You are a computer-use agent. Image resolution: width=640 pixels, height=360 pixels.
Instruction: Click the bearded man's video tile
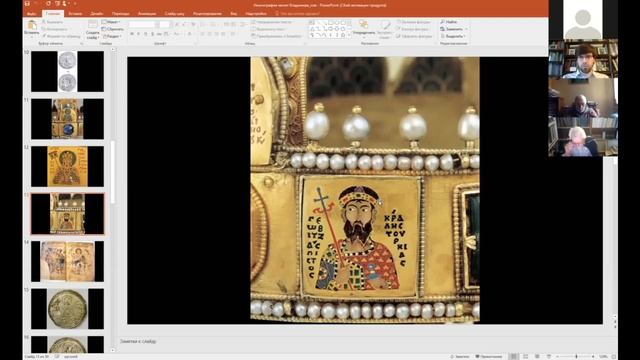(583, 59)
